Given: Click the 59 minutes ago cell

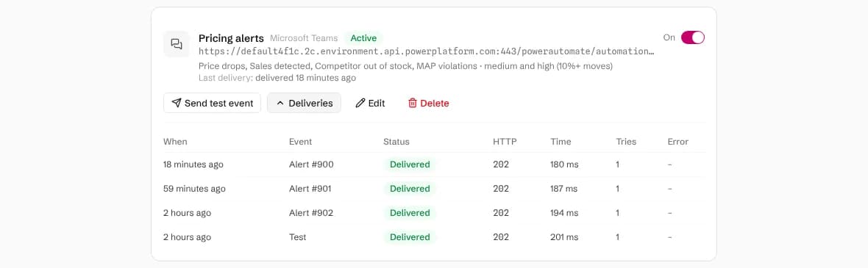Looking at the screenshot, I should pyautogui.click(x=194, y=189).
